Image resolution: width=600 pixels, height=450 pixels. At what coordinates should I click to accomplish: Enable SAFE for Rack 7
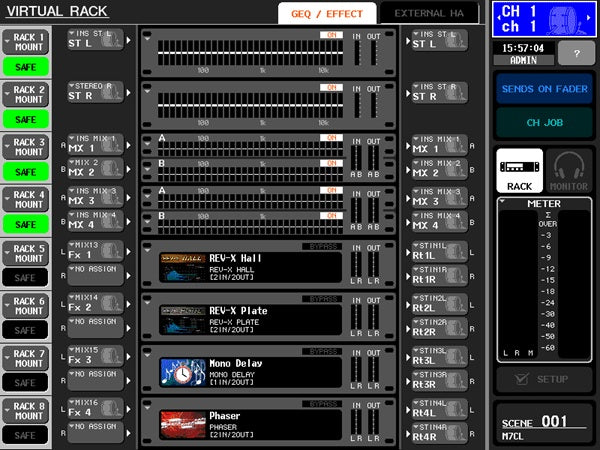[26, 382]
